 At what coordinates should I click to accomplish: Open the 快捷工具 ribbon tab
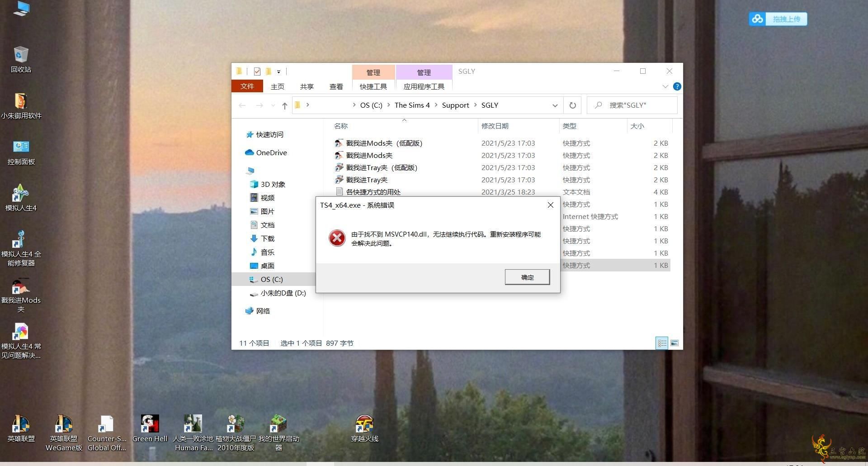click(x=373, y=86)
